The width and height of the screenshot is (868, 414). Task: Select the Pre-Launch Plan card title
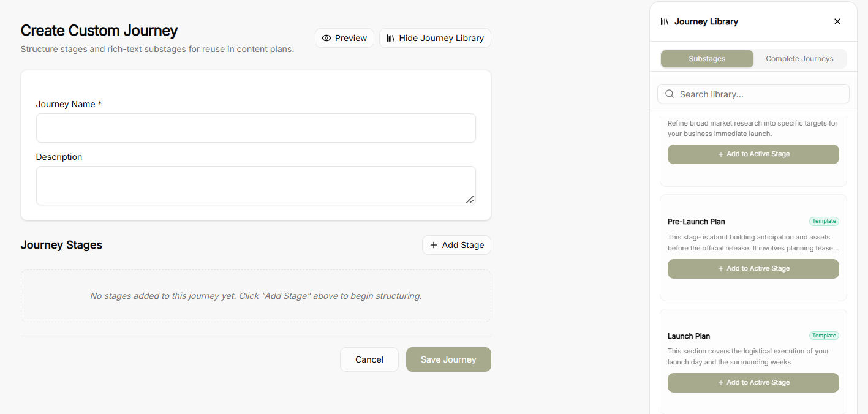696,222
